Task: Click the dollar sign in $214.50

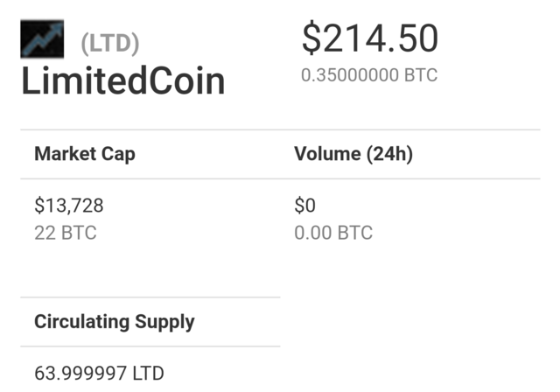Action: (311, 38)
